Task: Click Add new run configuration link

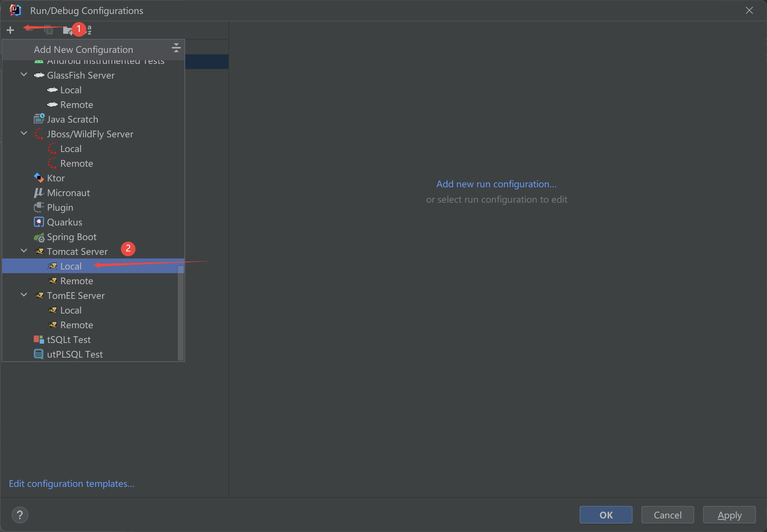Action: coord(496,184)
